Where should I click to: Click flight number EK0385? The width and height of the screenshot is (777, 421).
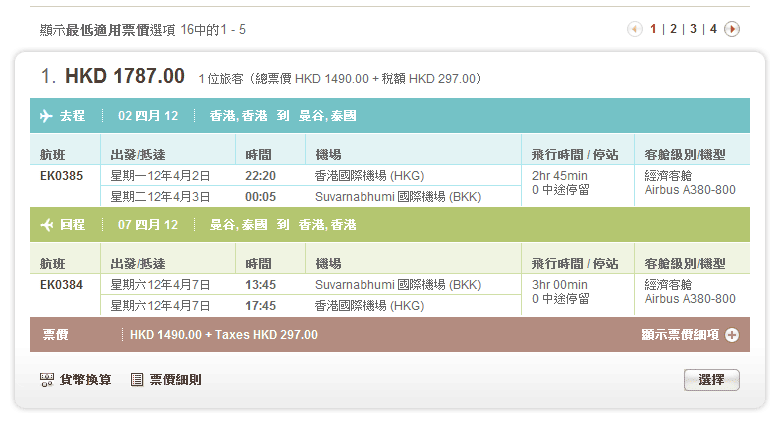click(62, 176)
